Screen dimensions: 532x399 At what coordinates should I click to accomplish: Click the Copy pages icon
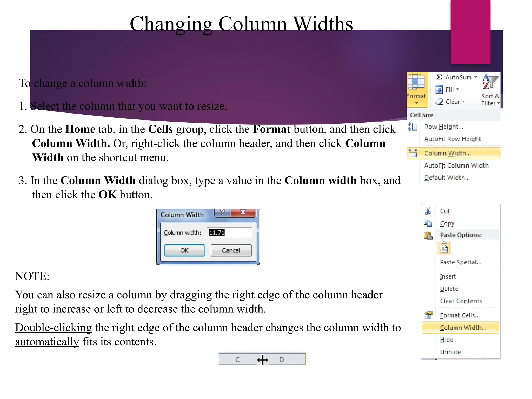click(x=428, y=223)
